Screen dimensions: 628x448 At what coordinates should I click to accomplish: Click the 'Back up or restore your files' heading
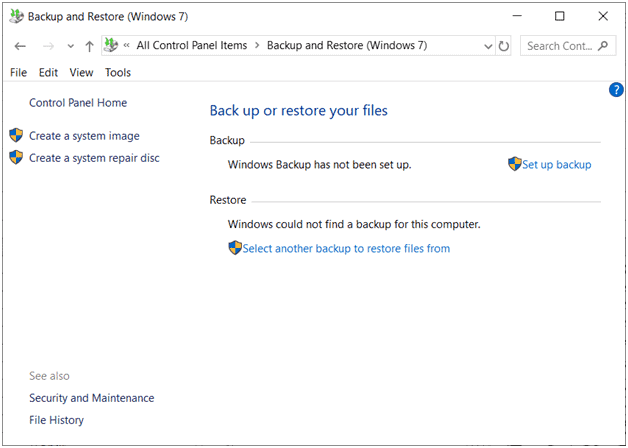pos(299,110)
